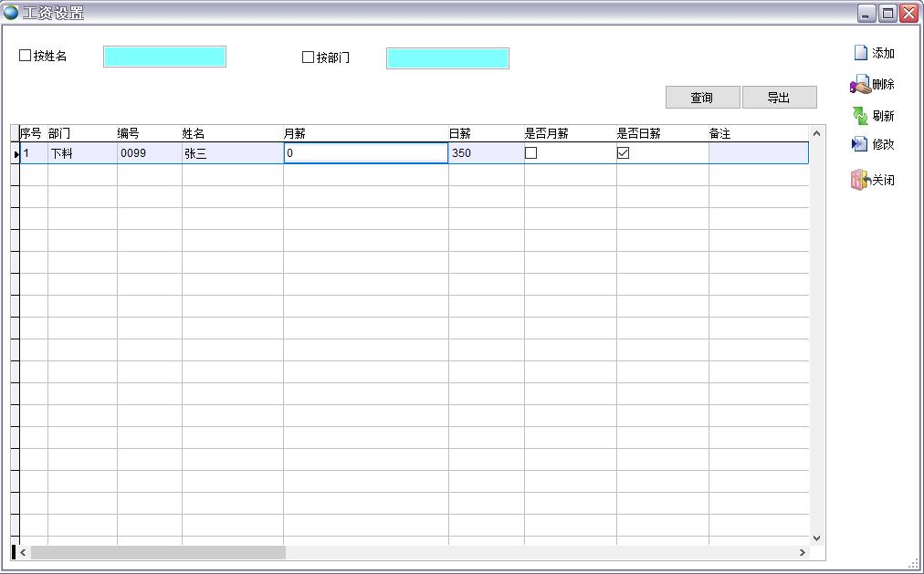Click the 添加 (Add) page icon
The image size is (924, 574).
coord(860,53)
